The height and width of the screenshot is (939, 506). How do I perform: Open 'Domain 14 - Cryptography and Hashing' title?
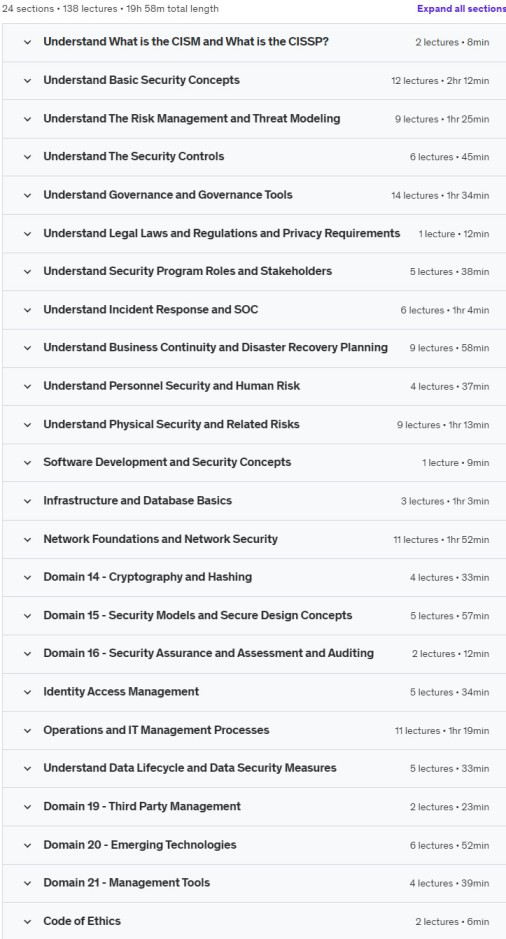pyautogui.click(x=147, y=577)
